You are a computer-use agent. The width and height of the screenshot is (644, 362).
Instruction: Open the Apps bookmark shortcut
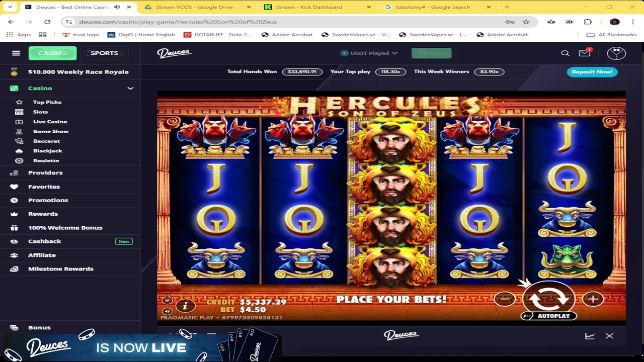[19, 35]
